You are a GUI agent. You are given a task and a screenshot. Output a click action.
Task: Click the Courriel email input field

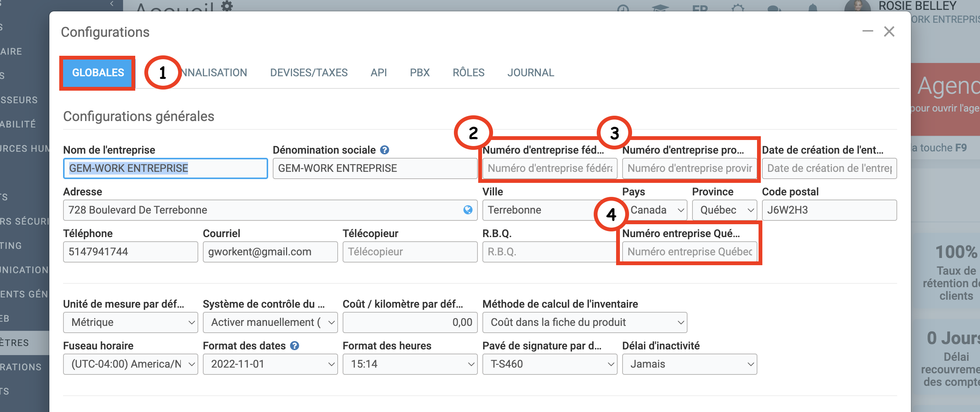coord(270,252)
